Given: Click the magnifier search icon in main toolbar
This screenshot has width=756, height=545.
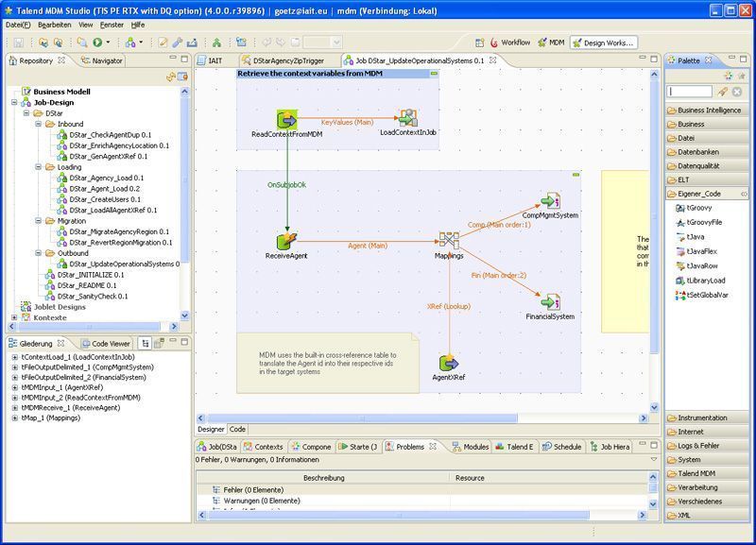Looking at the screenshot, I should [82, 43].
